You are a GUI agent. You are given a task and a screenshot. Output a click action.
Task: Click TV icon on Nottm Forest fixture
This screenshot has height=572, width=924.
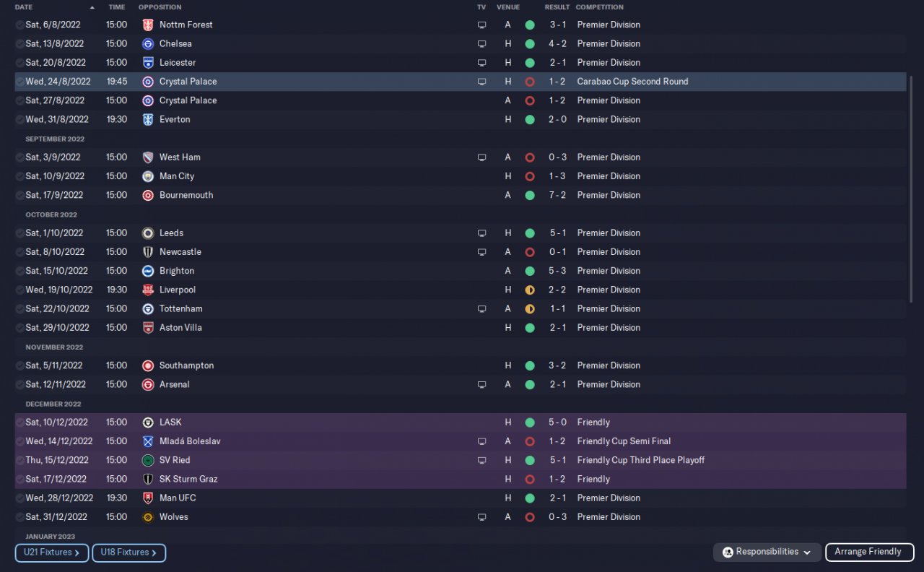[481, 25]
